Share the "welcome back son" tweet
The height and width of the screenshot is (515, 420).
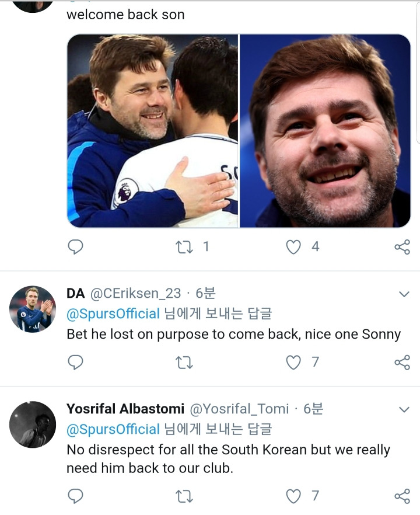coord(402,247)
